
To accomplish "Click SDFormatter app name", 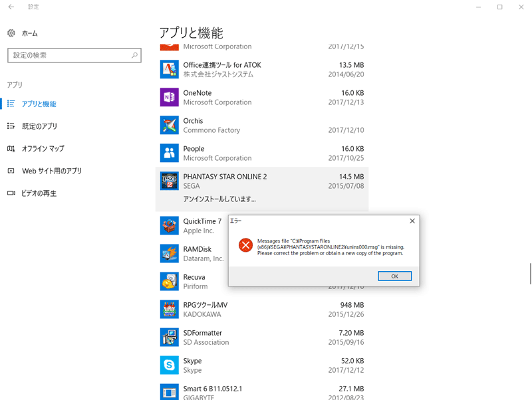I will coord(203,333).
